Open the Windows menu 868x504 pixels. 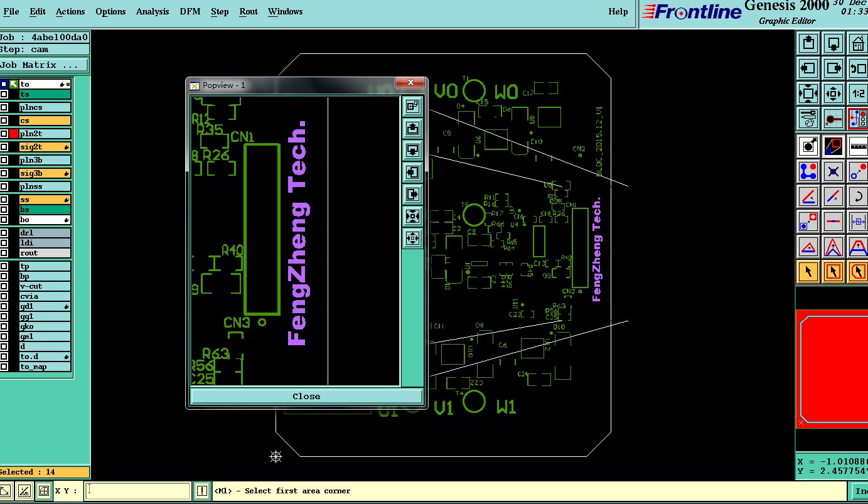(x=285, y=11)
